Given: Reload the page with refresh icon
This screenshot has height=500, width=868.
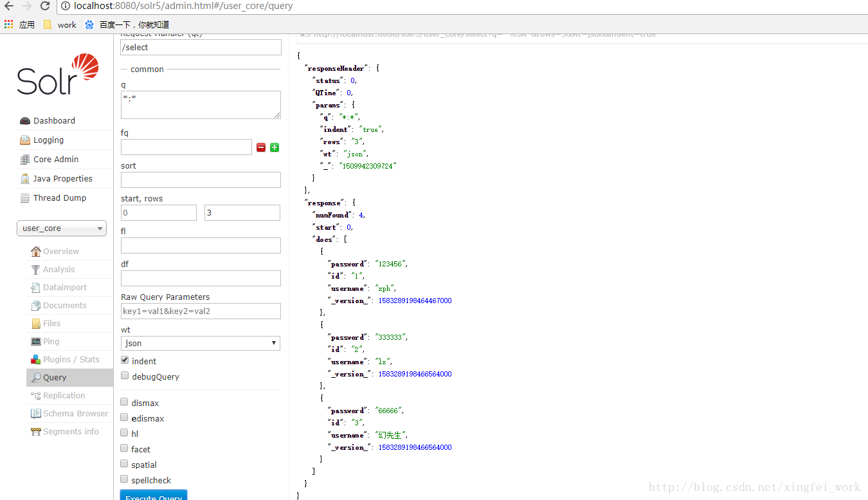Looking at the screenshot, I should [x=45, y=6].
